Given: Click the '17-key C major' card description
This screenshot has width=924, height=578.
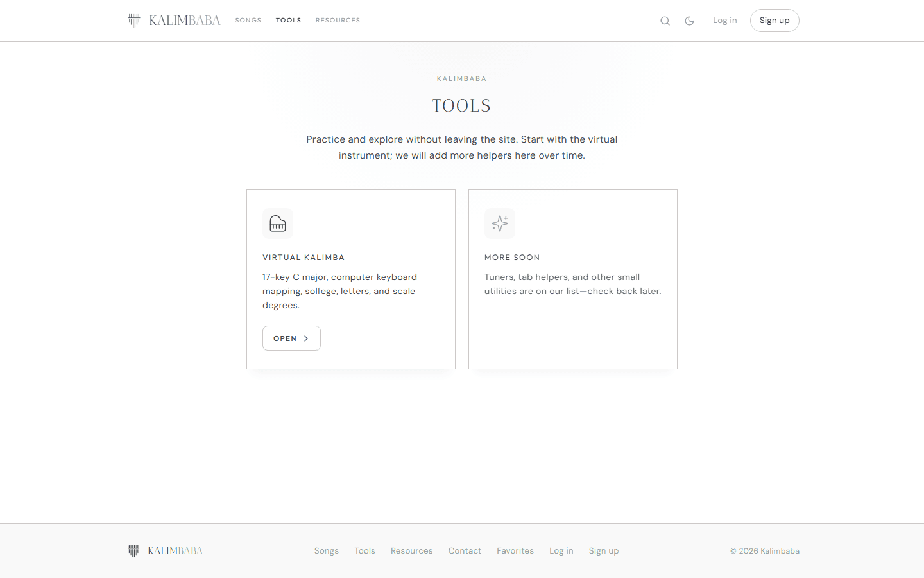Looking at the screenshot, I should click(340, 291).
